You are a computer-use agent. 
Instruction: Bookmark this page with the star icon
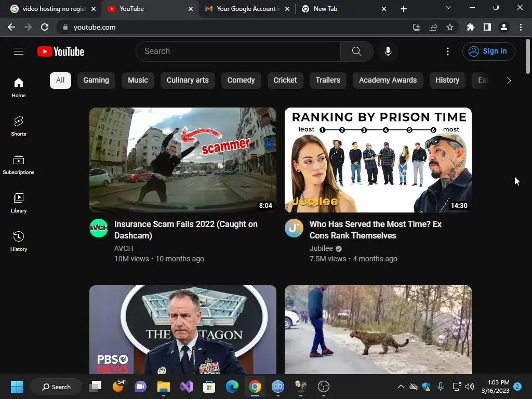pyautogui.click(x=450, y=27)
